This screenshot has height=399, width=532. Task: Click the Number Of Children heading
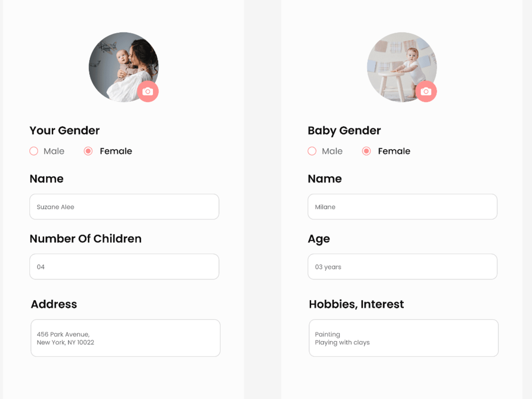[x=86, y=239]
